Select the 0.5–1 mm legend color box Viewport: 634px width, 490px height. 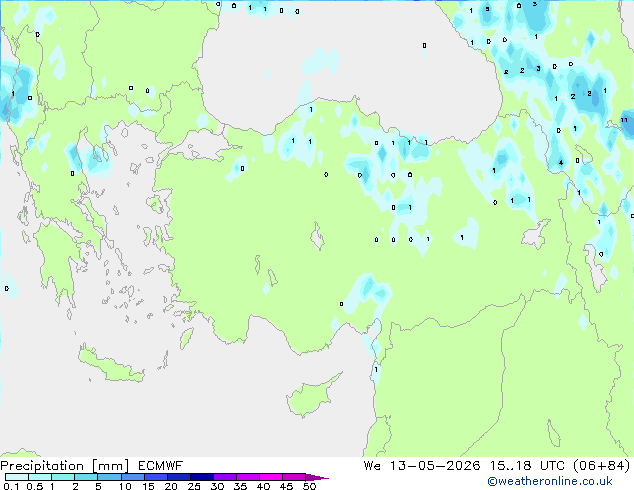[40, 477]
